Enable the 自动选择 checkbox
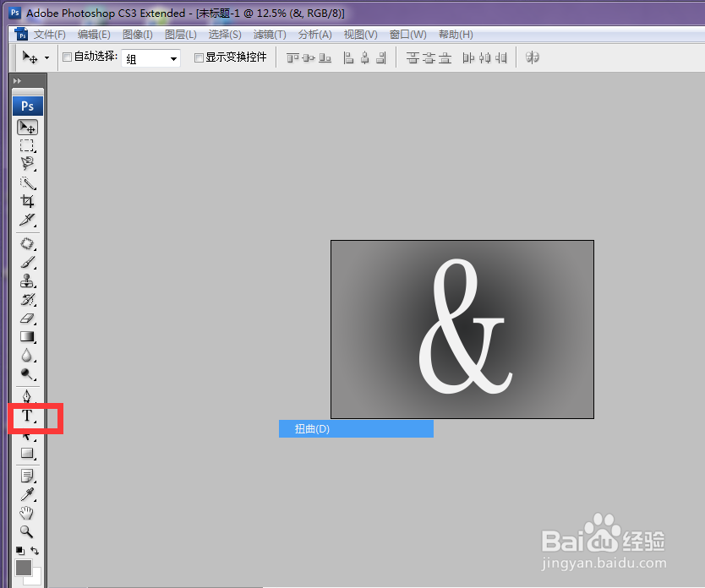The height and width of the screenshot is (588, 705). coord(67,57)
